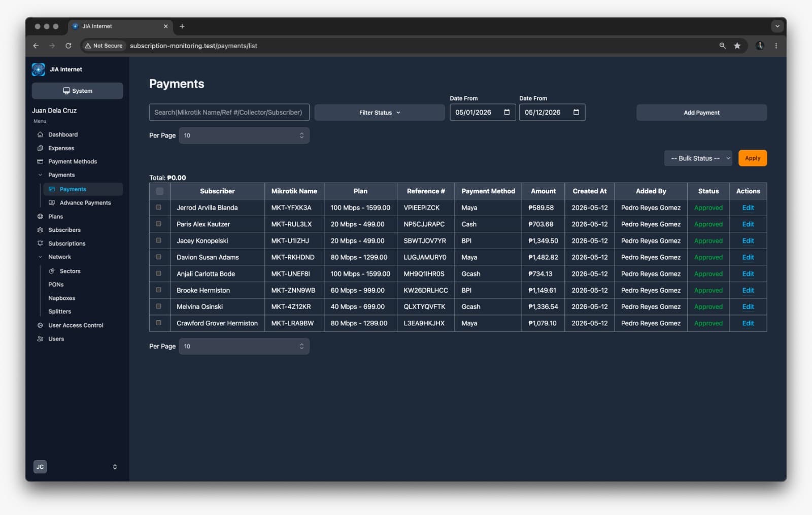The height and width of the screenshot is (515, 812).
Task: Open the Chrome tab list chevron
Action: click(777, 26)
